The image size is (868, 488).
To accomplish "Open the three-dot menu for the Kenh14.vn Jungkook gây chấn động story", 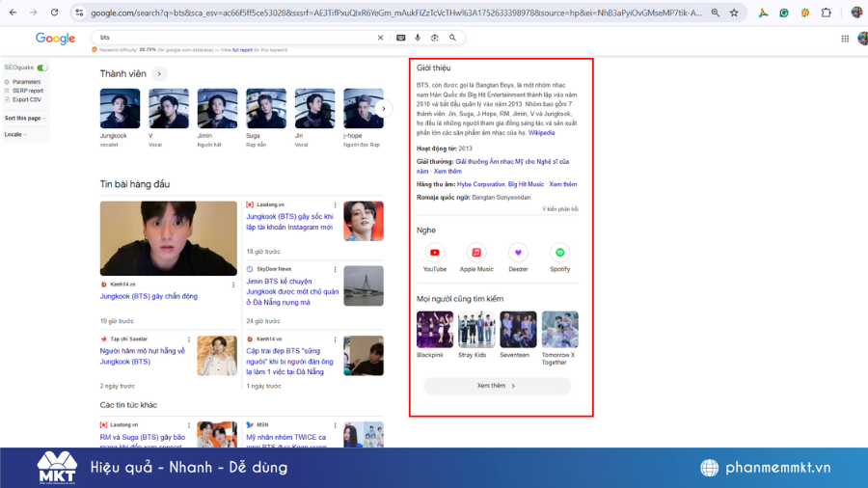I will pos(233,285).
